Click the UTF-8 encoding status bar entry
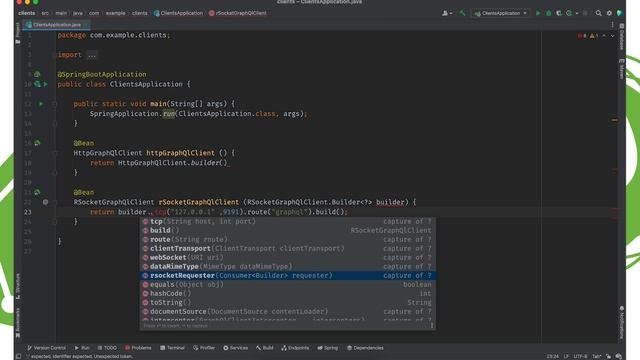 (x=580, y=356)
